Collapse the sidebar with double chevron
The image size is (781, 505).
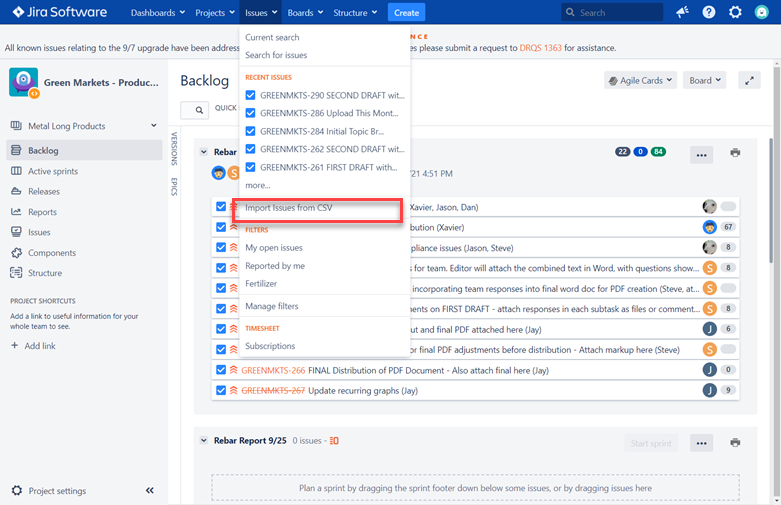coord(149,491)
